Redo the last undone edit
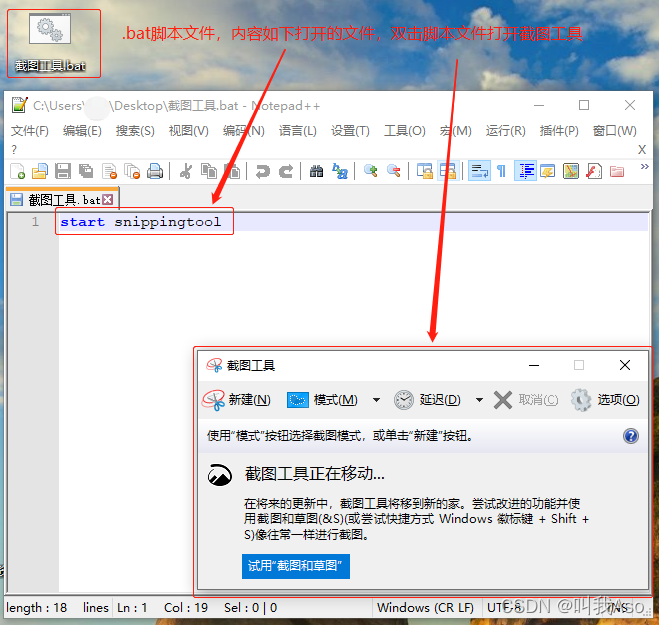Image resolution: width=659 pixels, height=625 pixels. click(x=286, y=171)
